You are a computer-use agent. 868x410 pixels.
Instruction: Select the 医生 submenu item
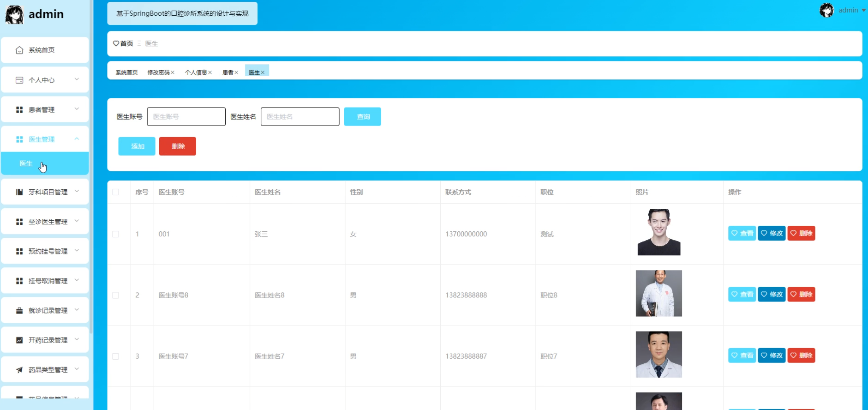[x=45, y=163]
